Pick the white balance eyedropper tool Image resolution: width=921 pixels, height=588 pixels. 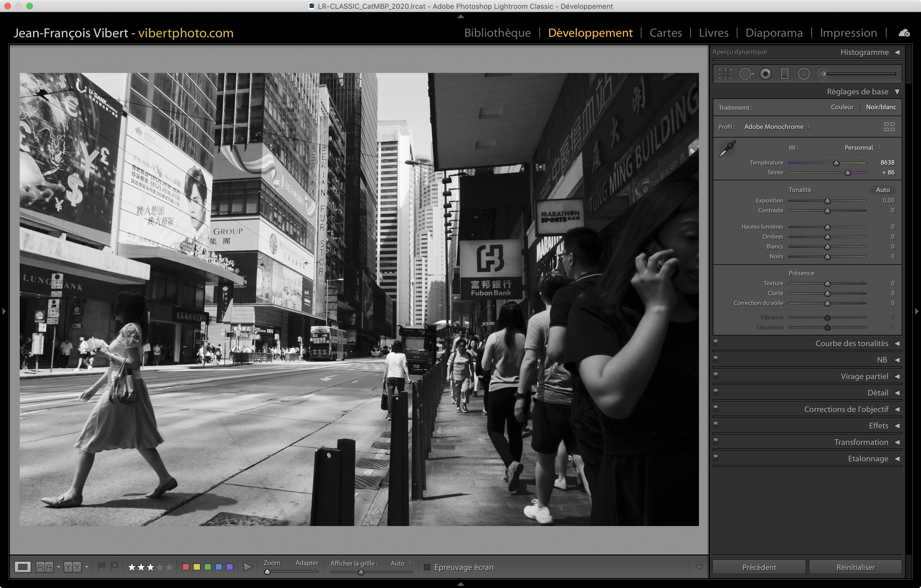pos(727,149)
